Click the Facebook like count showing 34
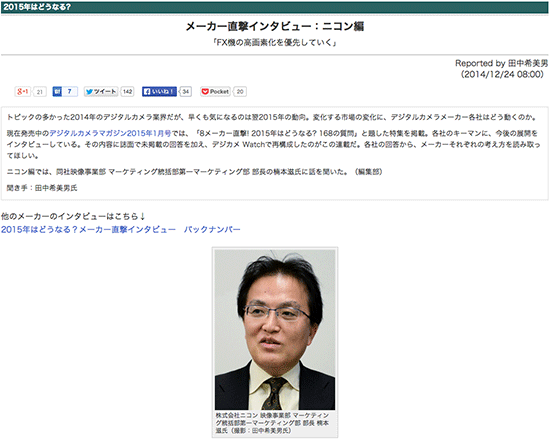The width and height of the screenshot is (550, 441). click(x=186, y=92)
